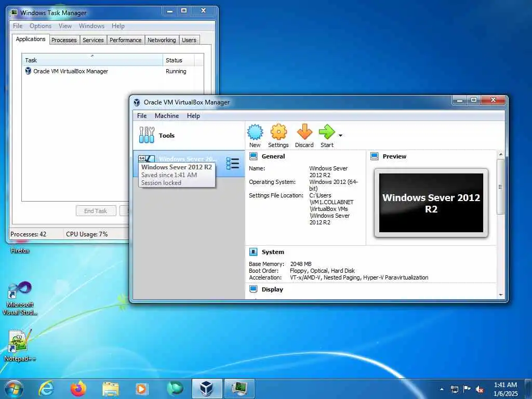This screenshot has height=399, width=532.
Task: Open Task Manager Windows menu
Action: [91, 26]
